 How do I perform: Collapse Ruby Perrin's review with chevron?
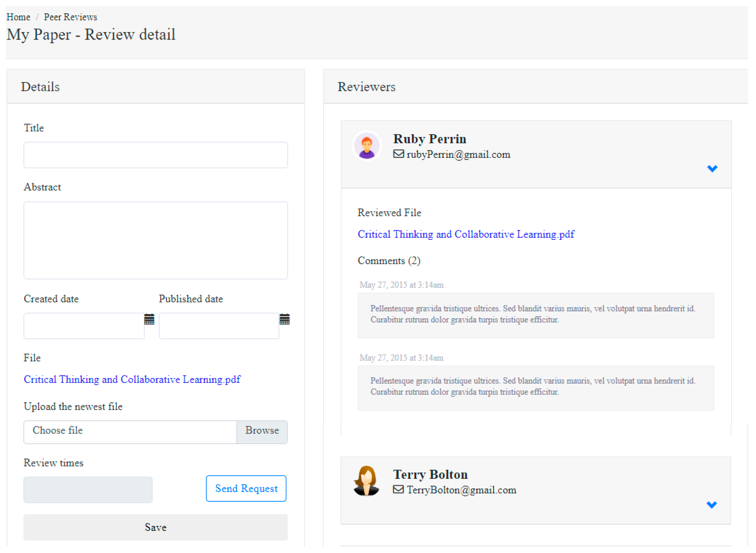point(712,168)
